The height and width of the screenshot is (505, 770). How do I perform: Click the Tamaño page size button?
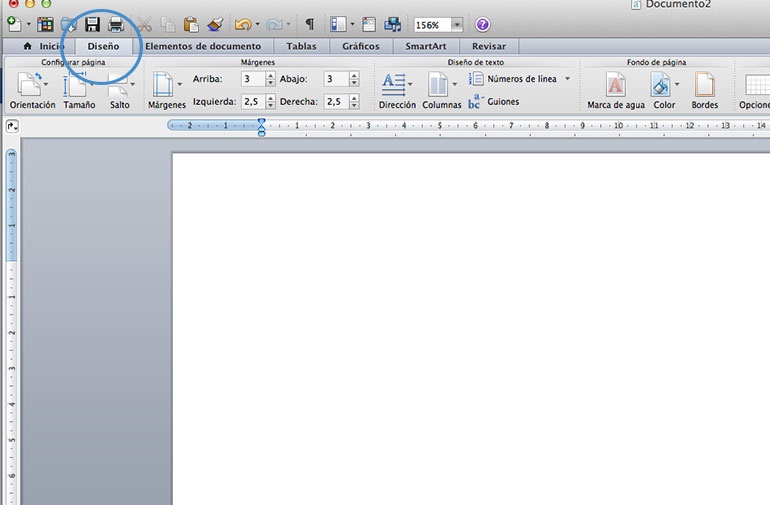point(78,90)
